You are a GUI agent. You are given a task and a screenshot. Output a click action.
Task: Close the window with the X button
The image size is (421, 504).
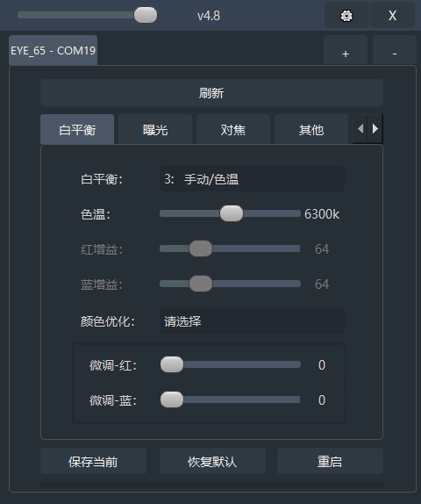pyautogui.click(x=392, y=16)
